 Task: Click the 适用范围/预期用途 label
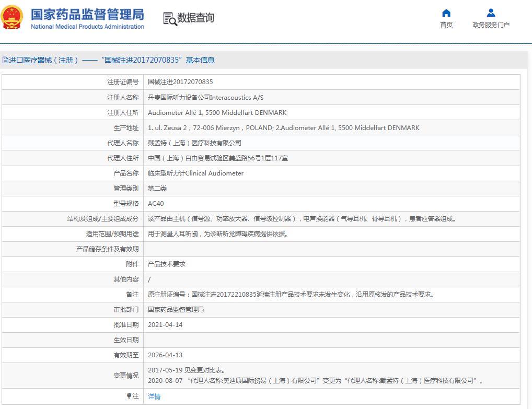112,233
